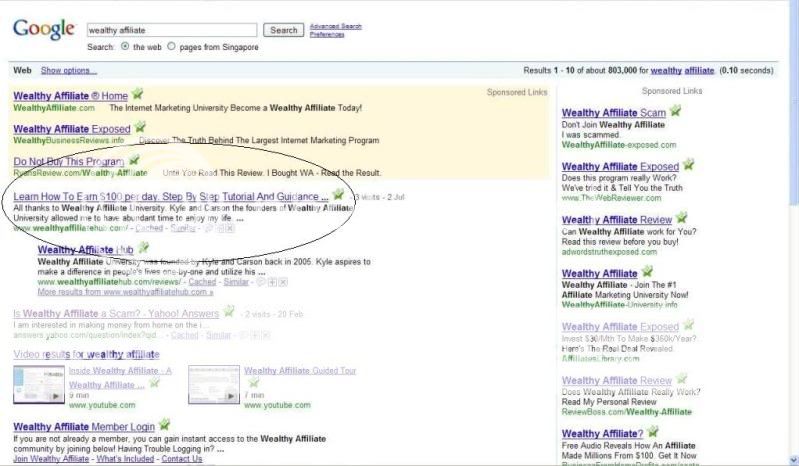Click star beside 'Wealthy Affiliate?' sidebar ad
Screen dimensions: 799x466
[x=653, y=432]
